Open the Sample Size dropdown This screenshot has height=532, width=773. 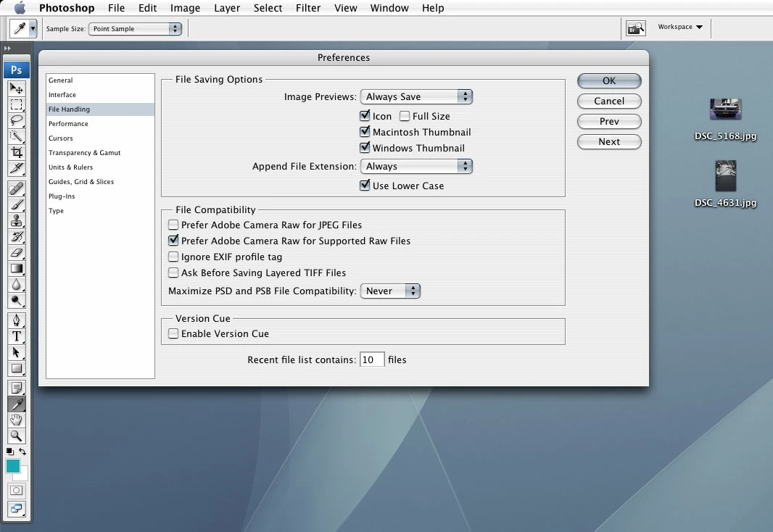point(135,28)
